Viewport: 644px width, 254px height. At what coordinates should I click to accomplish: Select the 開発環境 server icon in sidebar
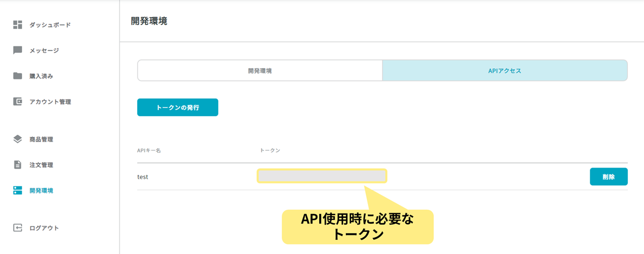tap(17, 190)
